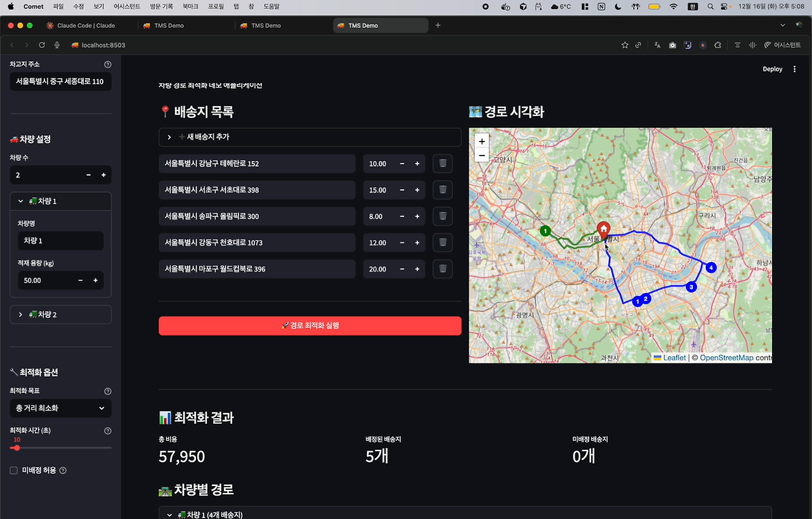Screen dimensions: 812x519
Task: Open the extensions puzzle icon
Action: coord(717,45)
